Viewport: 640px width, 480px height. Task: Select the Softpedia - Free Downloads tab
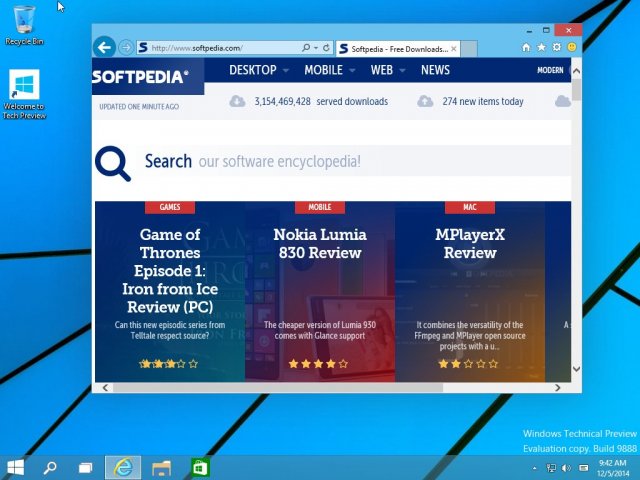coord(398,49)
